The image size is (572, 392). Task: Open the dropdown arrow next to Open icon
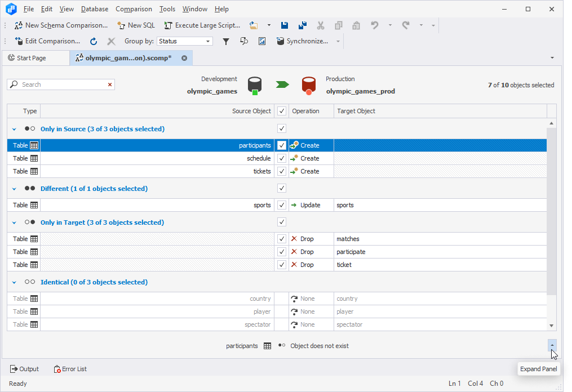pos(269,25)
